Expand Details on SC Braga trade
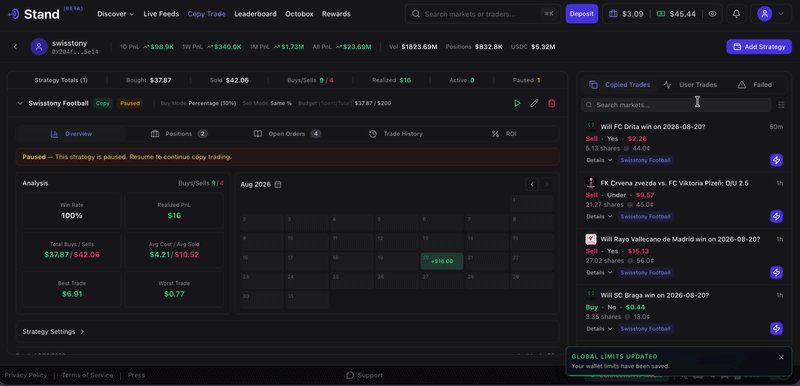Viewport: 800px width, 386px height. (x=599, y=328)
